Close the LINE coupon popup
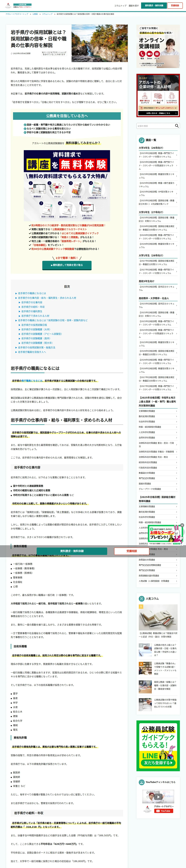This screenshot has width=186, height=868. coord(182,525)
